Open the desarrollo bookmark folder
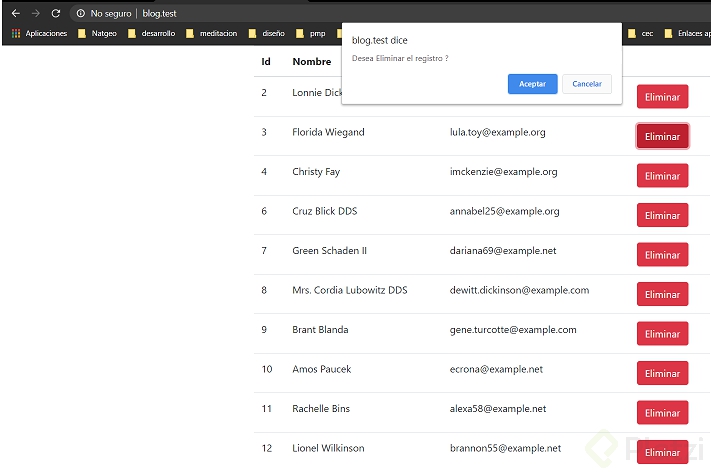This screenshot has width=711, height=473. point(152,33)
